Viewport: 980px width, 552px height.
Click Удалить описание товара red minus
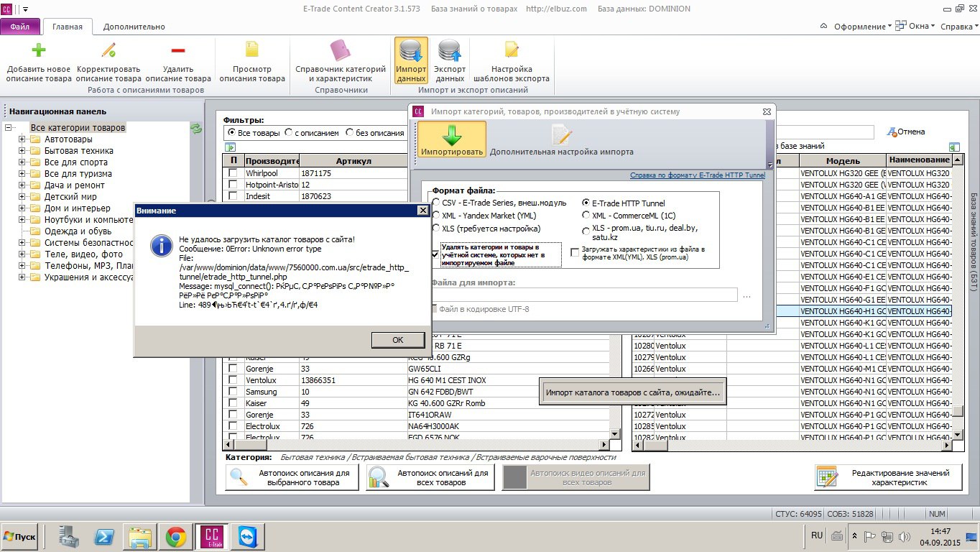(x=178, y=50)
